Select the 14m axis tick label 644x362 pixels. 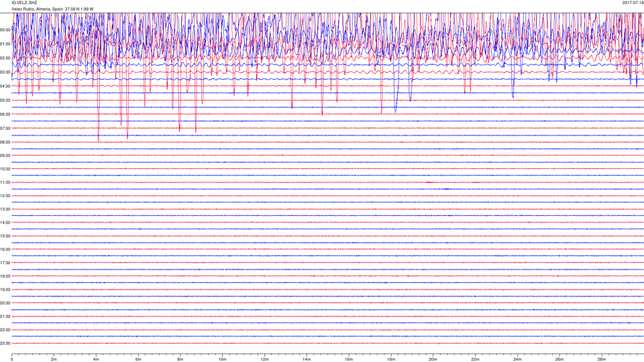pyautogui.click(x=307, y=359)
